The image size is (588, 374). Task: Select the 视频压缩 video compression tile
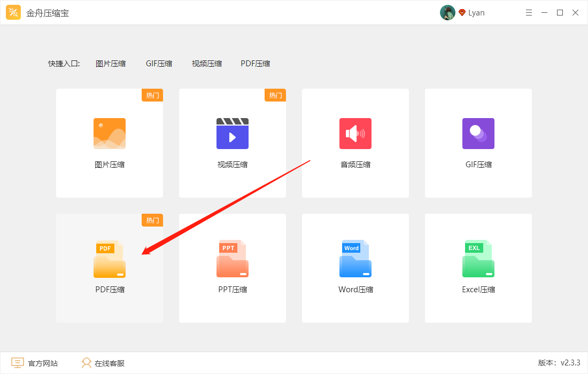click(232, 143)
